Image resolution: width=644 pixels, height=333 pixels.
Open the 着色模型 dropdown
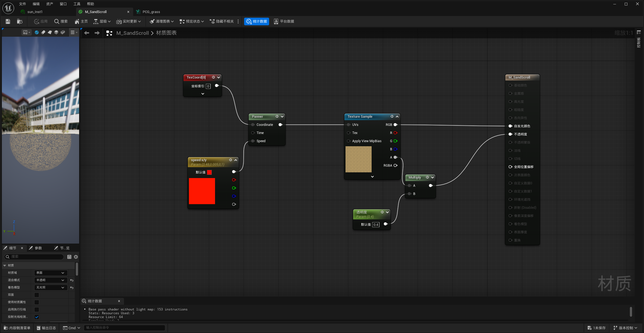(51, 287)
